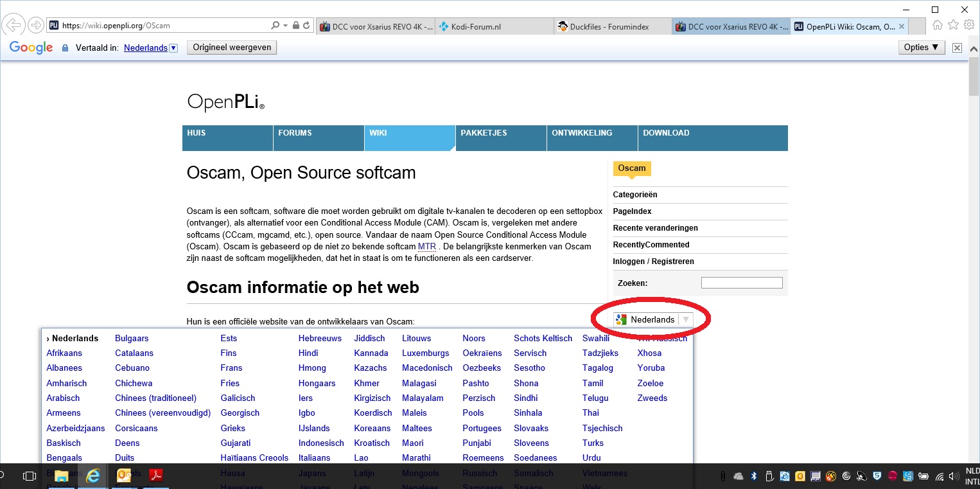
Task: Click the OneDrive cloud tray icon
Action: point(739,476)
